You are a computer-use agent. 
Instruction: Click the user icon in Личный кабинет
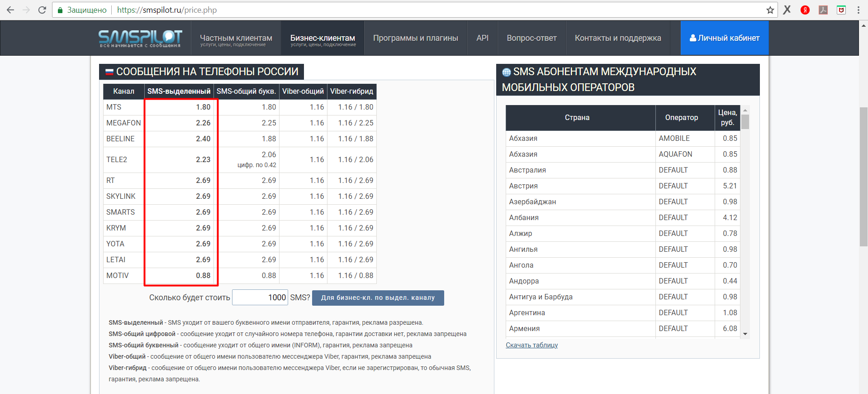[x=693, y=38]
